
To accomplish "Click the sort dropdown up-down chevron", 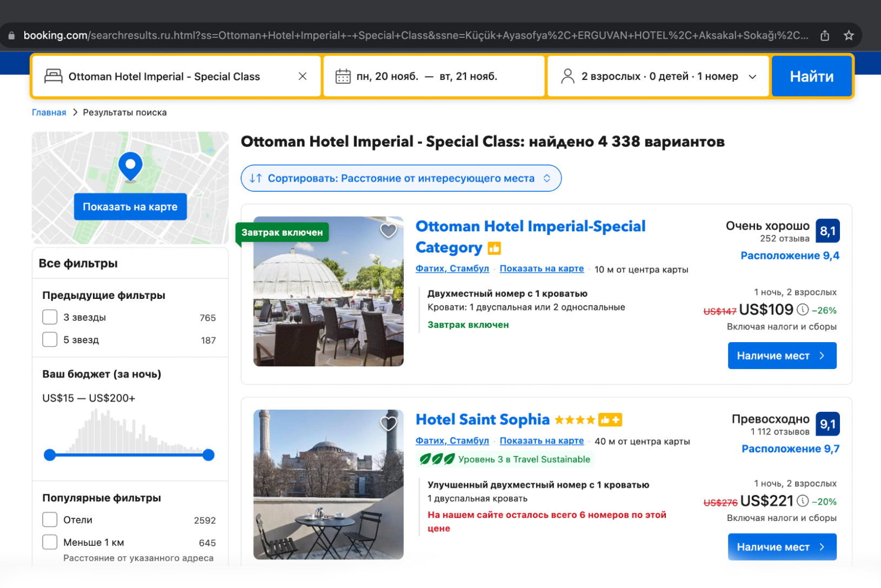I will (x=547, y=178).
